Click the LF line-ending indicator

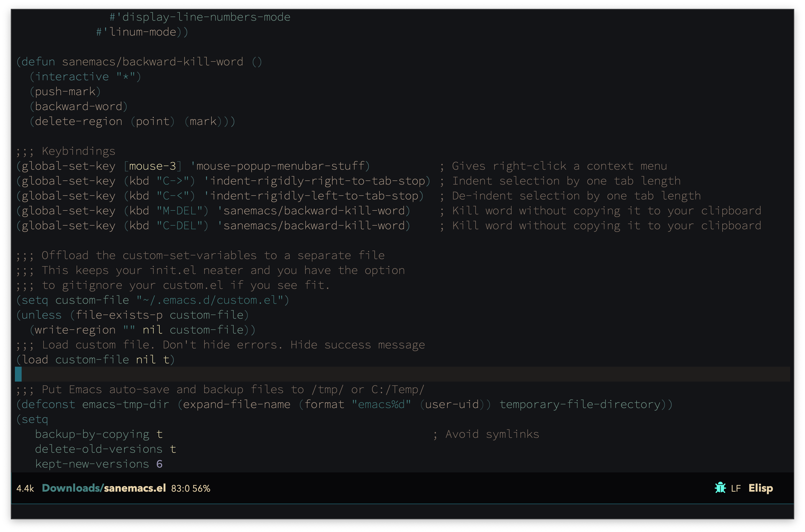click(736, 489)
